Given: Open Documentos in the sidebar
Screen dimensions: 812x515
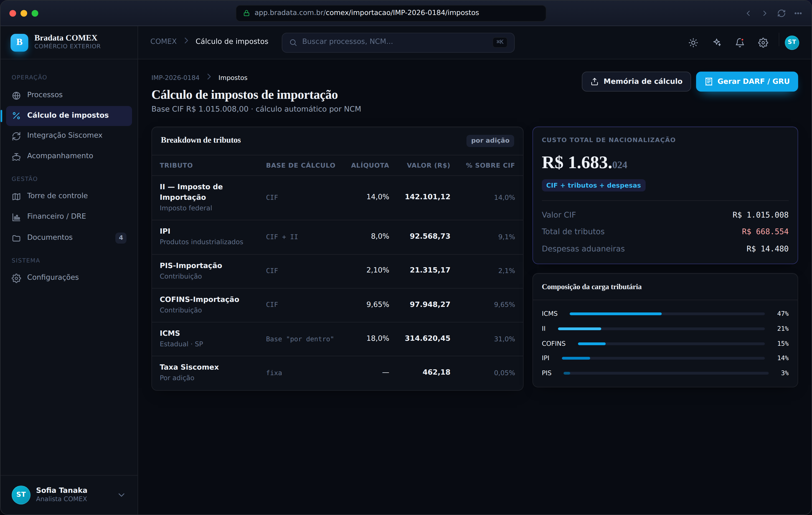Looking at the screenshot, I should pyautogui.click(x=69, y=238).
